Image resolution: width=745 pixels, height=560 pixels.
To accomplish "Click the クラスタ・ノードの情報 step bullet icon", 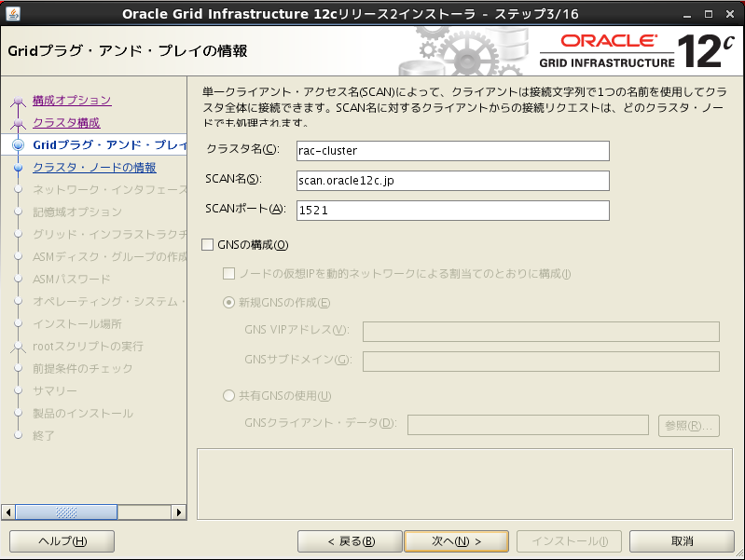I will click(x=18, y=168).
